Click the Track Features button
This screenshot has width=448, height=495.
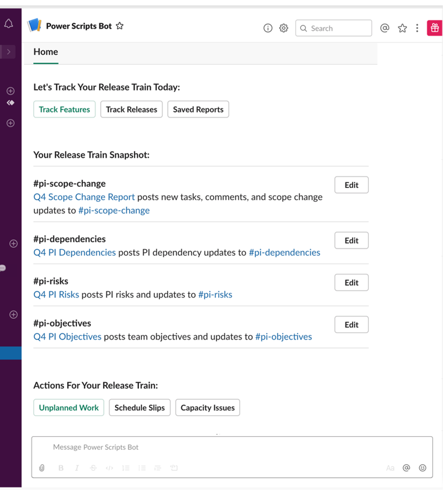point(64,109)
